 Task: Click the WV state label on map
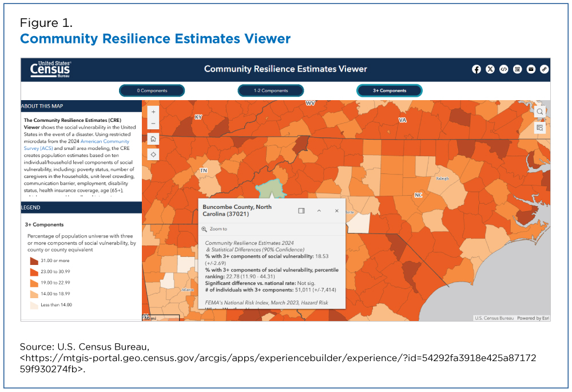311,103
